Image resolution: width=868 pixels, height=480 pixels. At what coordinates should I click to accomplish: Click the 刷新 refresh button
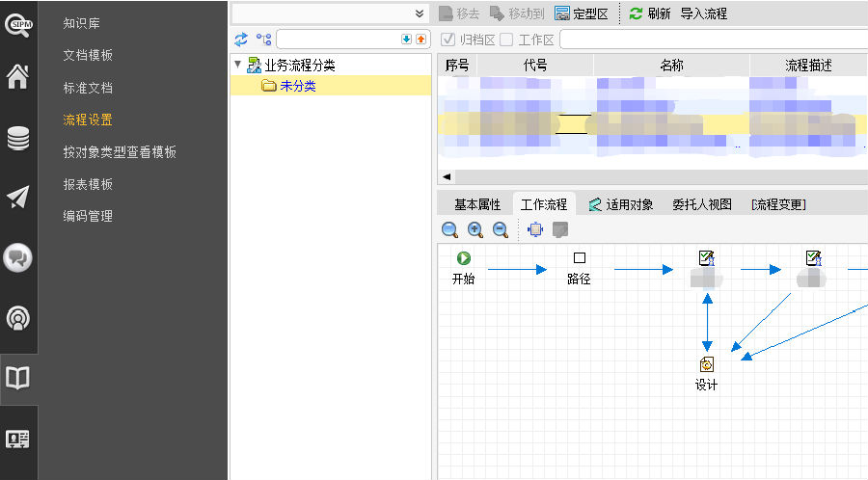pos(650,13)
